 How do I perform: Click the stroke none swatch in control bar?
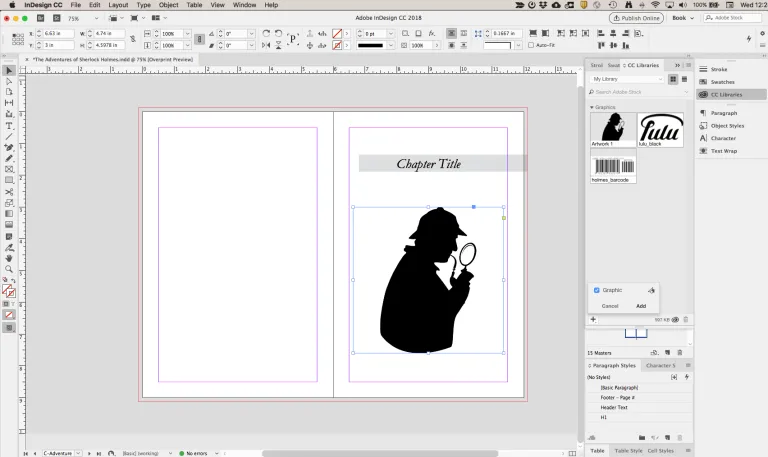pos(337,45)
